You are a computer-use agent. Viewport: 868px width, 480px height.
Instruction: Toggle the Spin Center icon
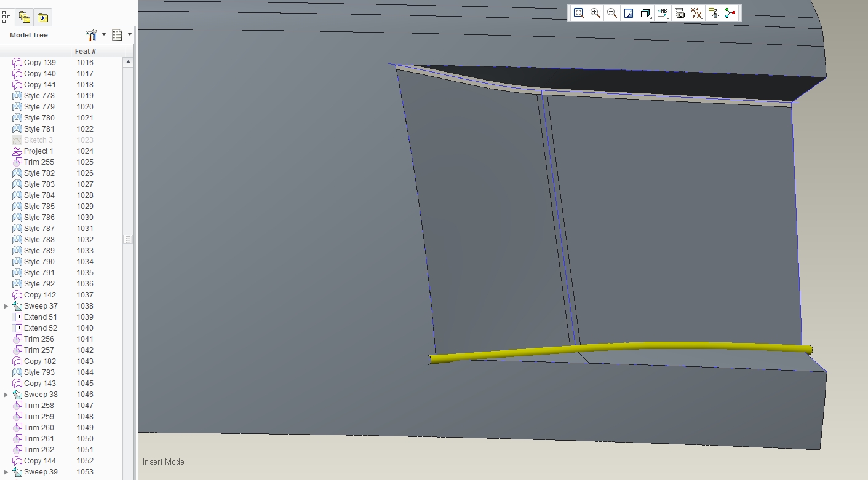coord(730,13)
